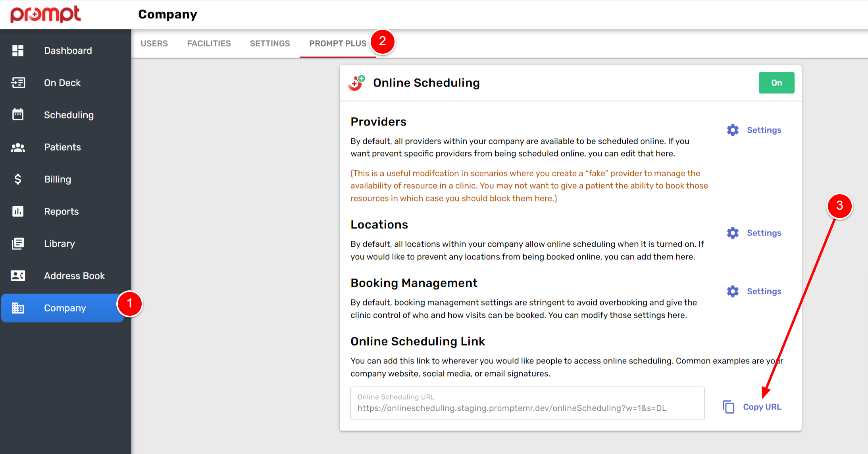This screenshot has height=454, width=868.
Task: Click the Copy URL link
Action: tap(762, 407)
